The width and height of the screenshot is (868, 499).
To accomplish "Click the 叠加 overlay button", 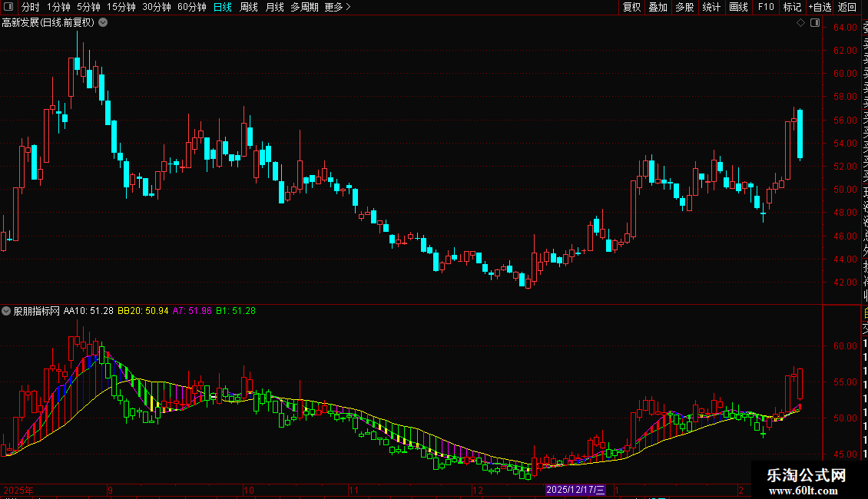I will pyautogui.click(x=658, y=7).
